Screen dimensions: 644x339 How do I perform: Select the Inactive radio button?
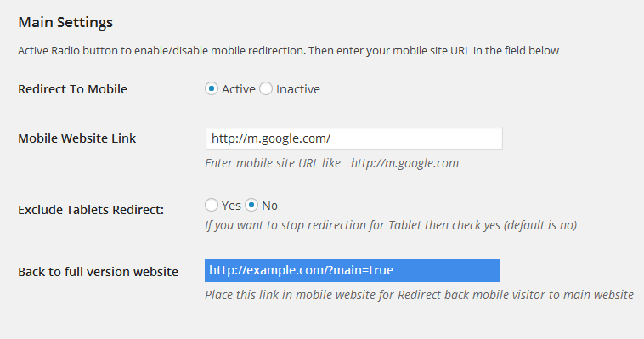point(266,88)
